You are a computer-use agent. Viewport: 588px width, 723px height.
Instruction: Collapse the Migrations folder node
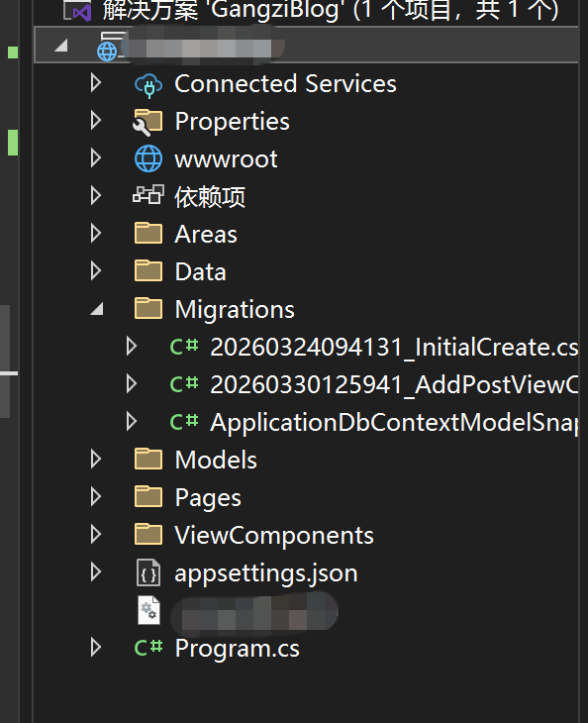[97, 309]
